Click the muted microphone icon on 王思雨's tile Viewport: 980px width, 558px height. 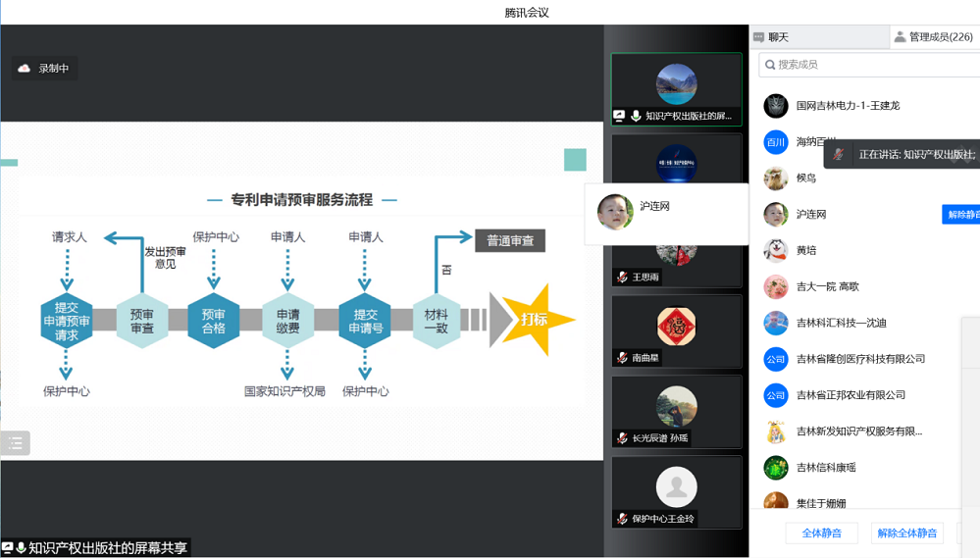[622, 278]
